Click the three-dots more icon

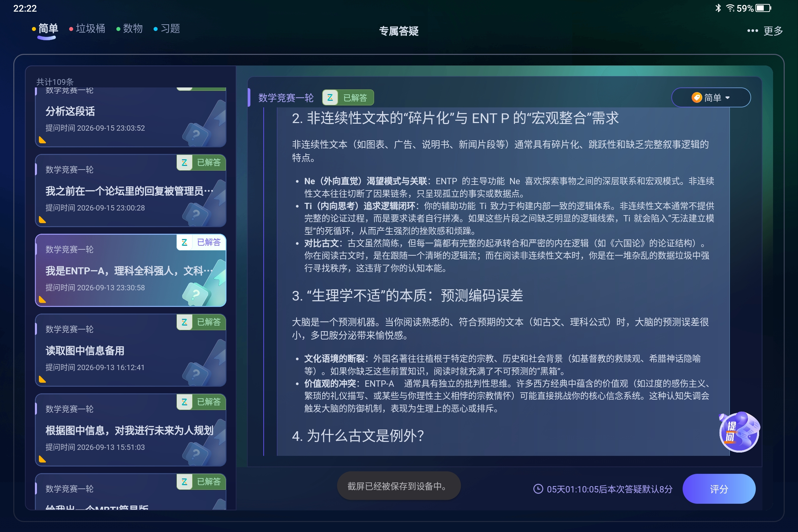[752, 31]
